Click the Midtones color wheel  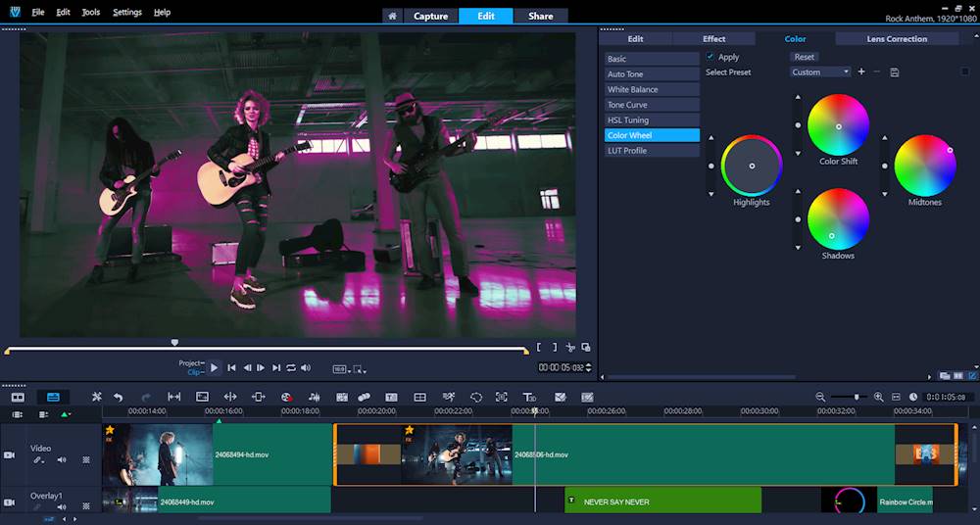pos(924,166)
